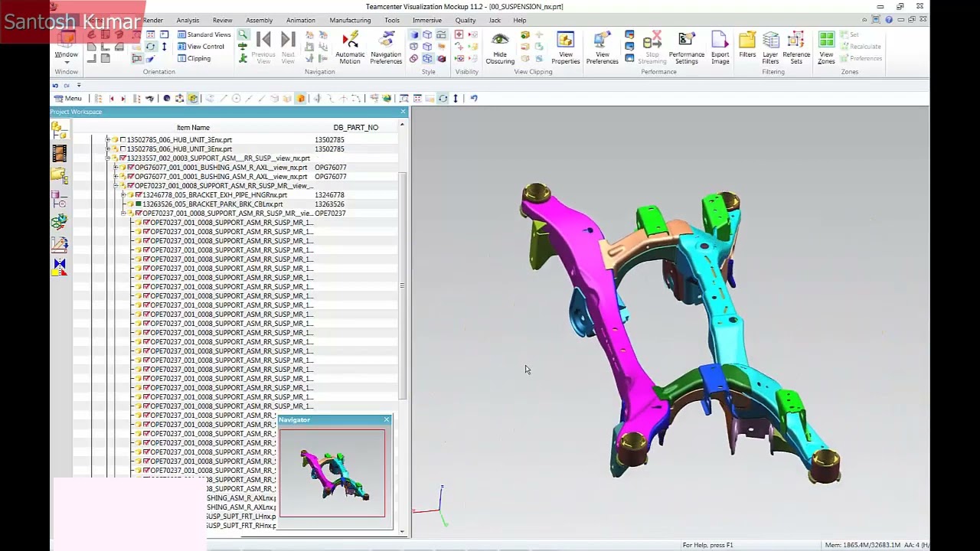This screenshot has width=980, height=551.
Task: Check the first 13502785_006_HUB_UNIT_3Enx.prt checkbox
Action: (x=122, y=140)
